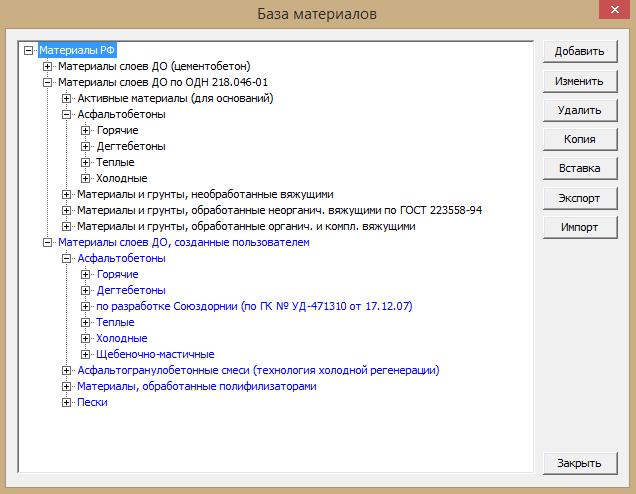The width and height of the screenshot is (636, 494).
Task: Expand Материалы и грунты, необработанные вяжущими
Action: (66, 195)
